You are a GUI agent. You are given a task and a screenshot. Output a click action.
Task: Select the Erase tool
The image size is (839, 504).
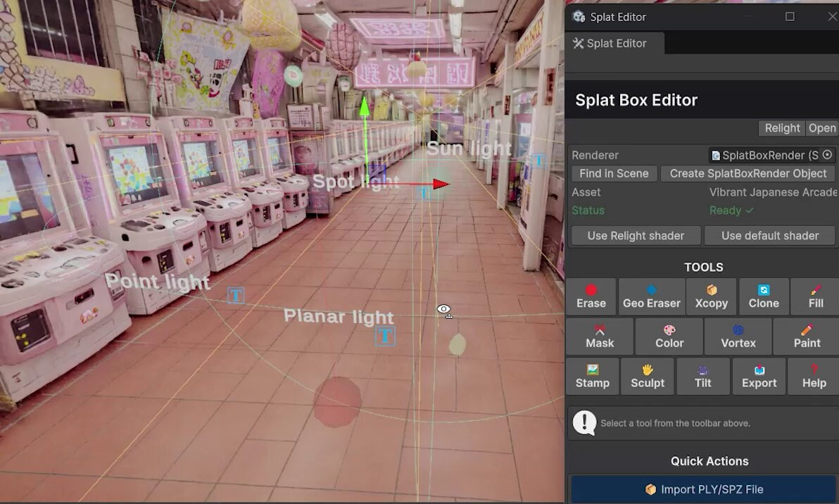coord(591,296)
